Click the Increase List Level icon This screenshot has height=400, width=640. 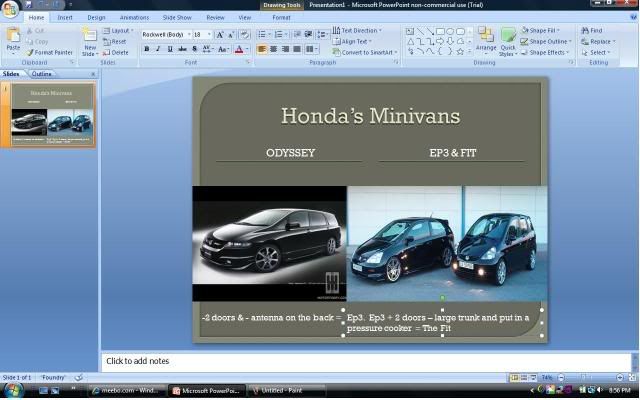[x=308, y=34]
